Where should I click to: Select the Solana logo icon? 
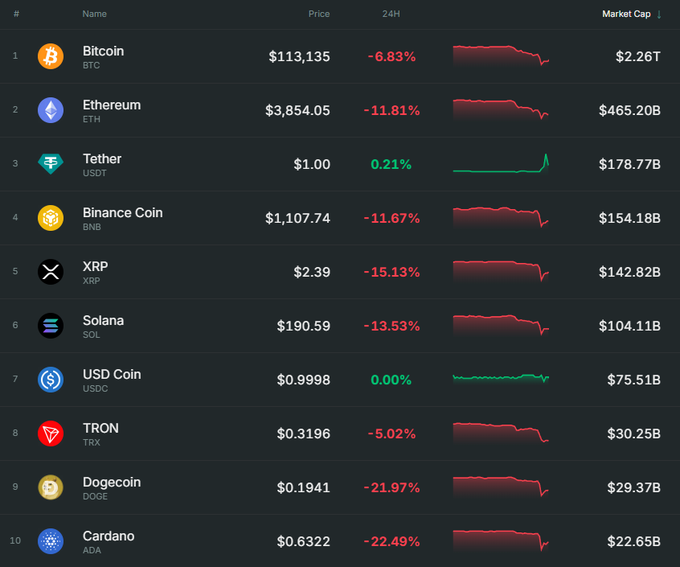50,326
